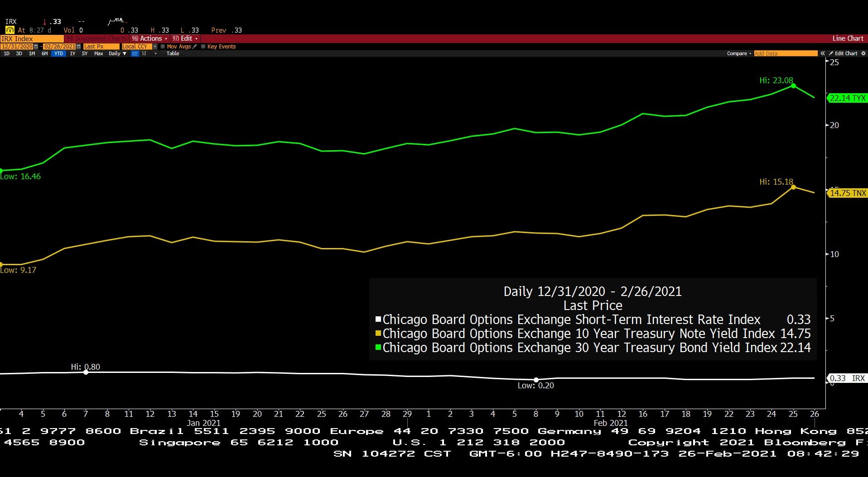
Task: Click the Low: 9.17 label
Action: (18, 270)
